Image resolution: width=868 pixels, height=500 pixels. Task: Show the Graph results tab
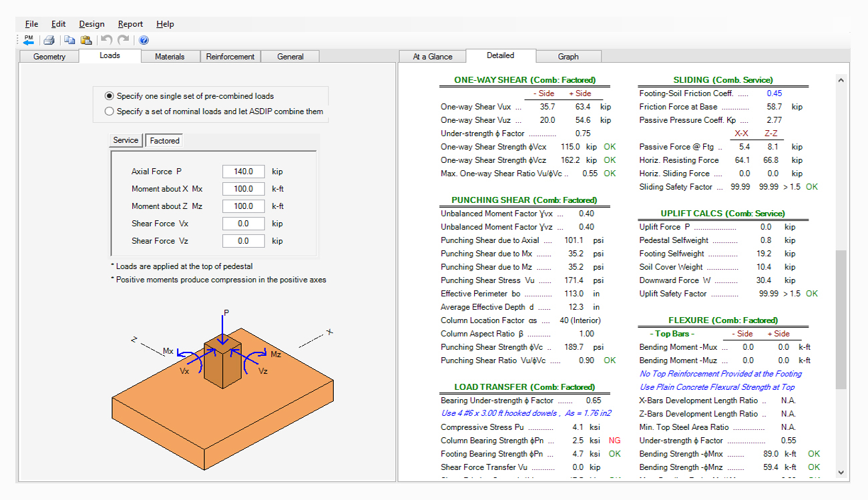(568, 57)
